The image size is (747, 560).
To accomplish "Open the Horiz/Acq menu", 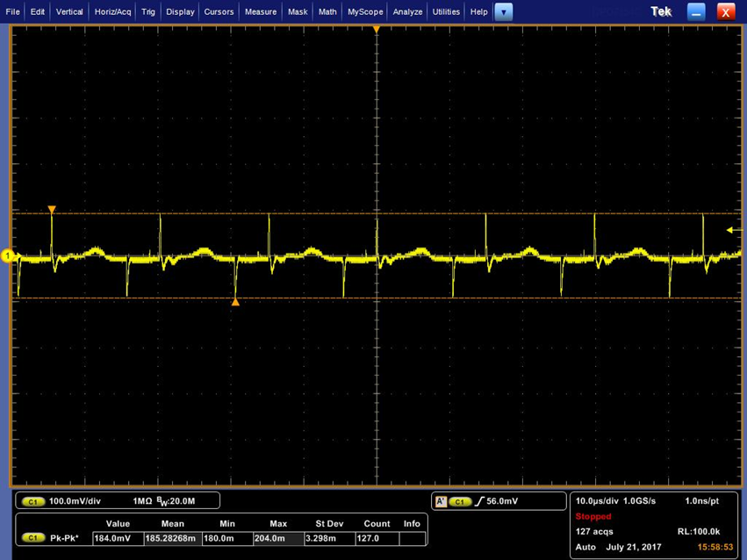I will 112,12.
